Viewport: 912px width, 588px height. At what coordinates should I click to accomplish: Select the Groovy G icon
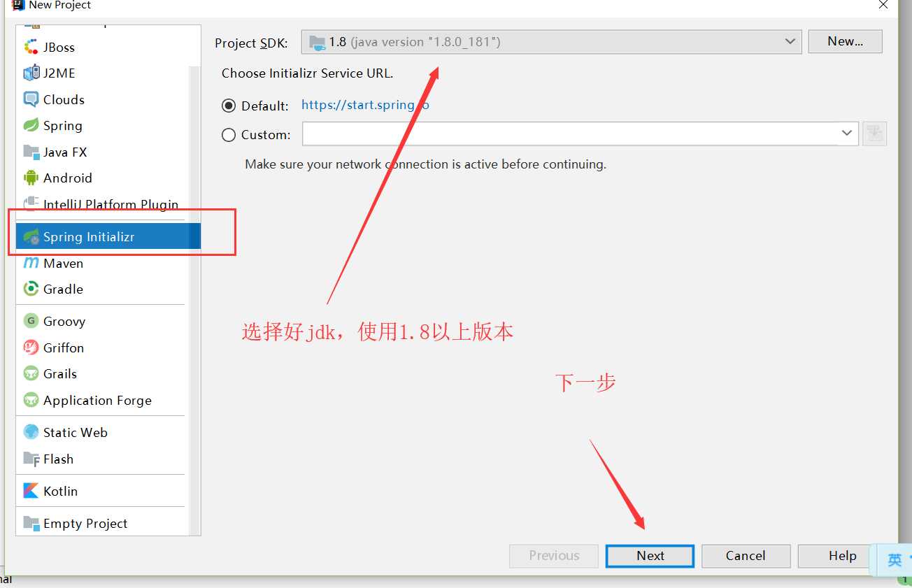point(31,321)
